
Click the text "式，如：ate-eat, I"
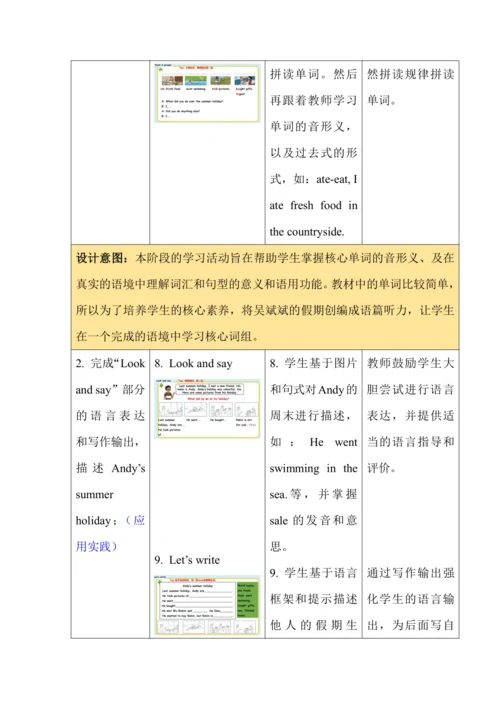click(313, 179)
